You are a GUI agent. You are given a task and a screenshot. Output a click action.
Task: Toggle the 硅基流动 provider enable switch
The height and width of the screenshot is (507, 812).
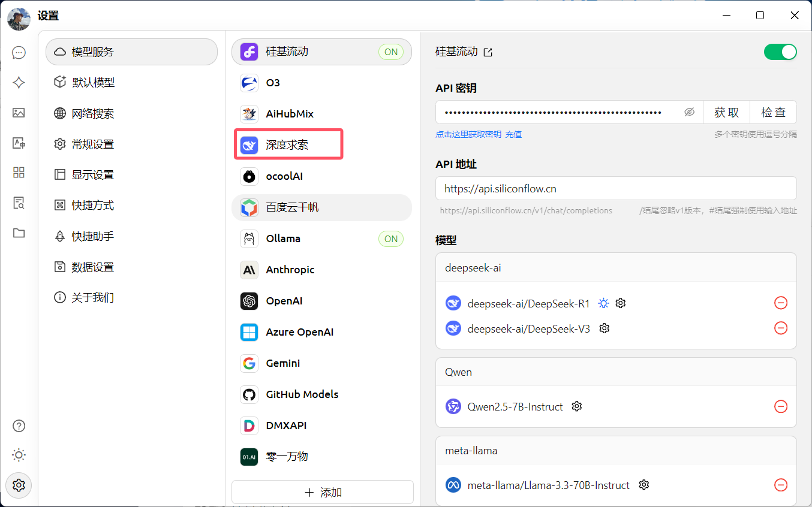click(x=780, y=52)
